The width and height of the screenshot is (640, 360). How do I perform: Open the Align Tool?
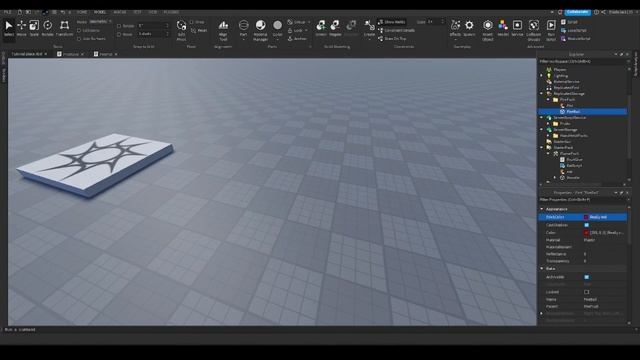tap(223, 30)
